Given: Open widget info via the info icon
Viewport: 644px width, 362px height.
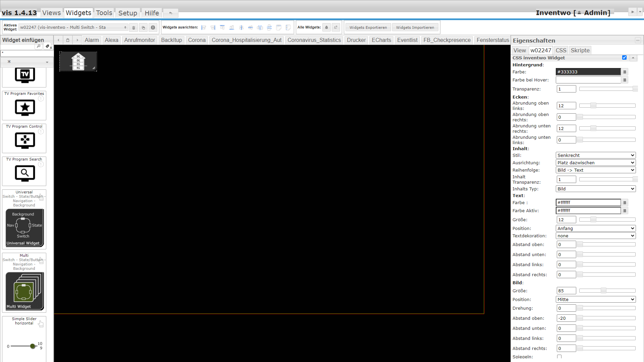Looking at the screenshot, I should [153, 27].
